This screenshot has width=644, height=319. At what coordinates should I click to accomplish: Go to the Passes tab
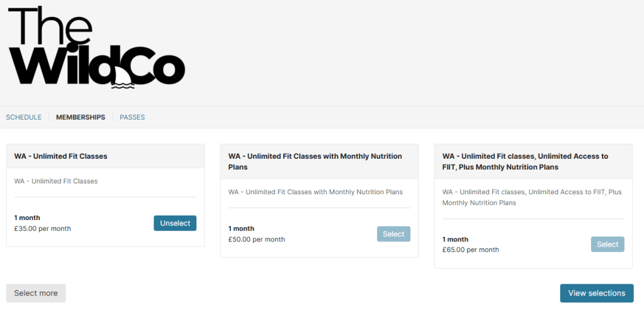coord(132,117)
